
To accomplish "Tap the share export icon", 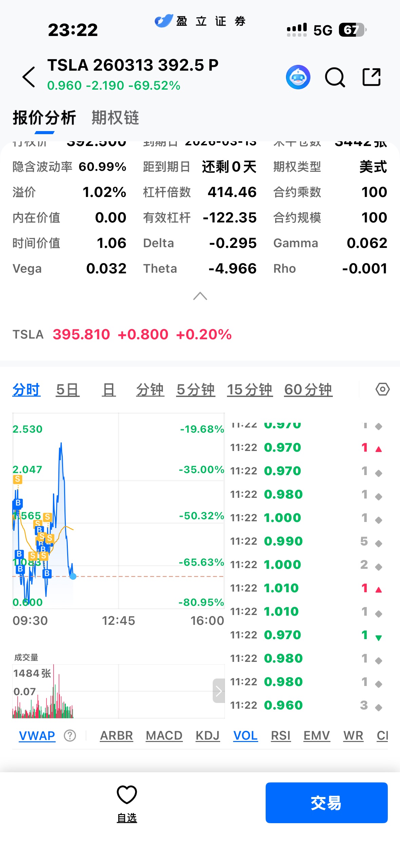I will pyautogui.click(x=372, y=77).
